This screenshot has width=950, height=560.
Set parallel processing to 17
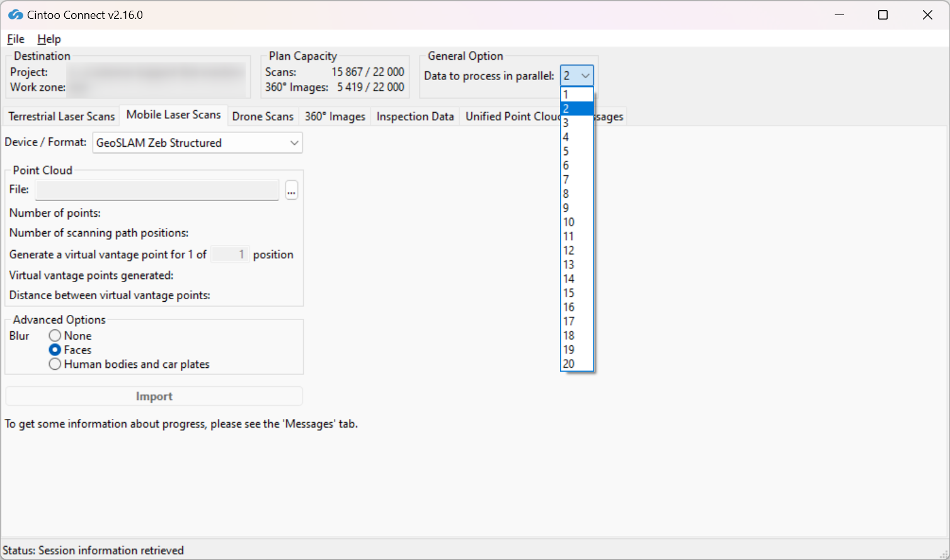click(577, 321)
